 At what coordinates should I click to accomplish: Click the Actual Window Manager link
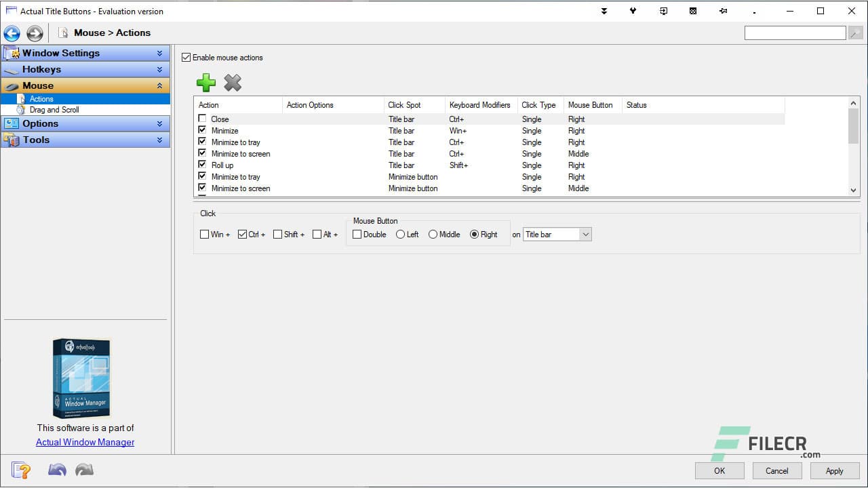[85, 442]
